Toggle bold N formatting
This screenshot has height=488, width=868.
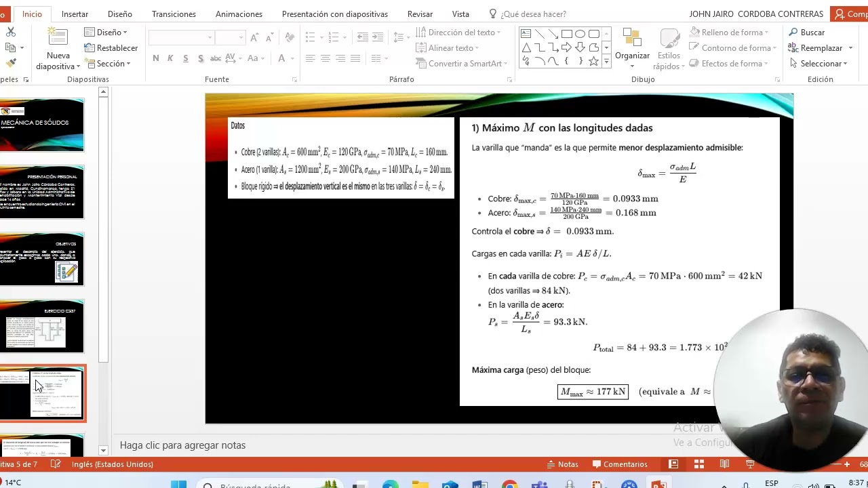tap(156, 58)
